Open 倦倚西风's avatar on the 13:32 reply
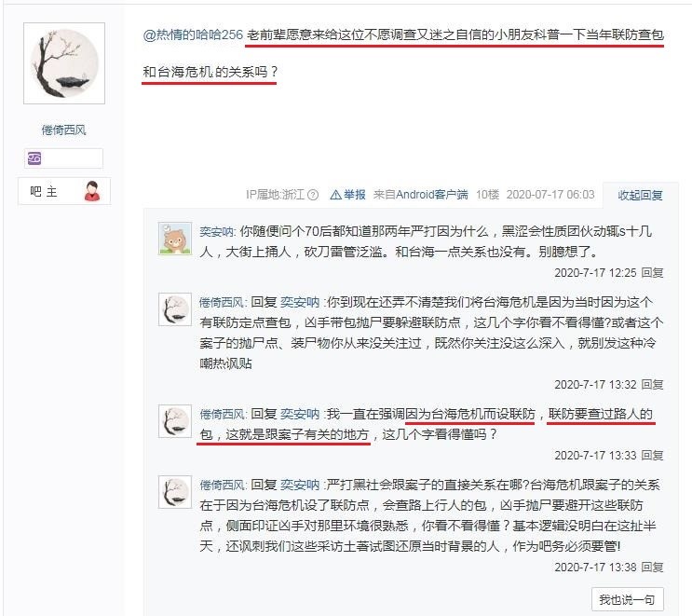692x616 pixels. [x=175, y=309]
